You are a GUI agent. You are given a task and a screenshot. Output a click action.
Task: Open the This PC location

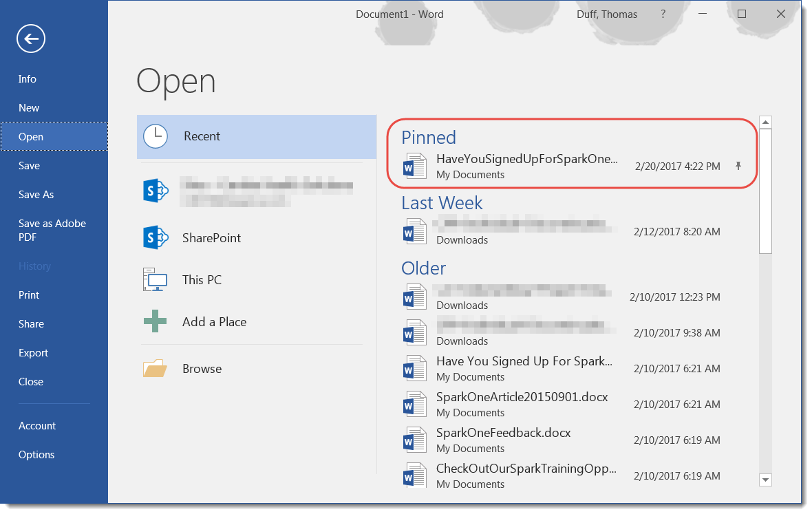tap(200, 279)
